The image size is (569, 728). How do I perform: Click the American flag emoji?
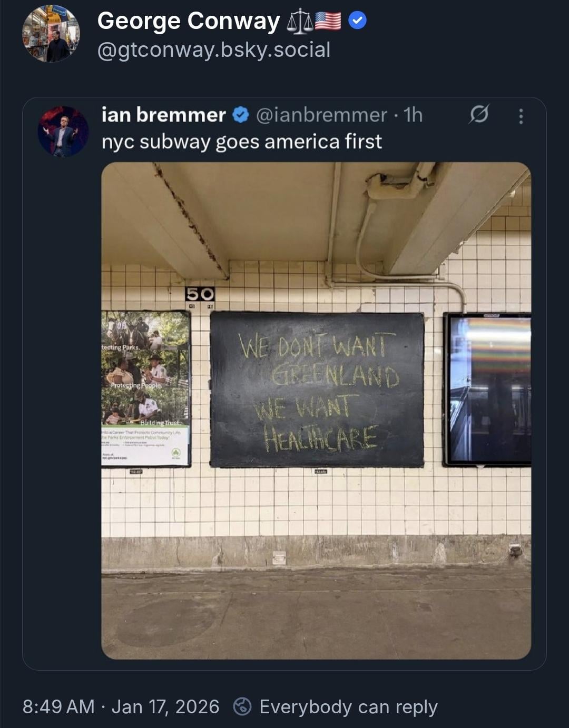coord(328,22)
